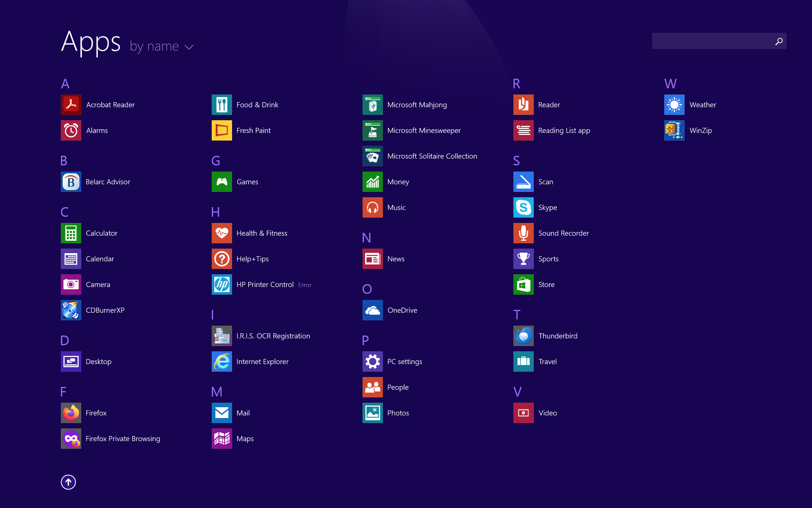Click the 'Sound Recorder' label text
Viewport: 812px width, 508px height.
coord(563,233)
